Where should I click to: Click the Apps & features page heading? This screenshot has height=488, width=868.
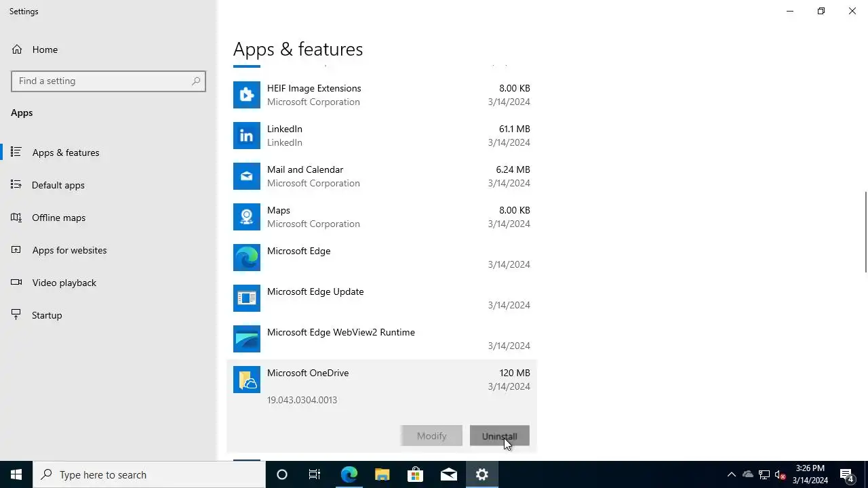coord(298,49)
